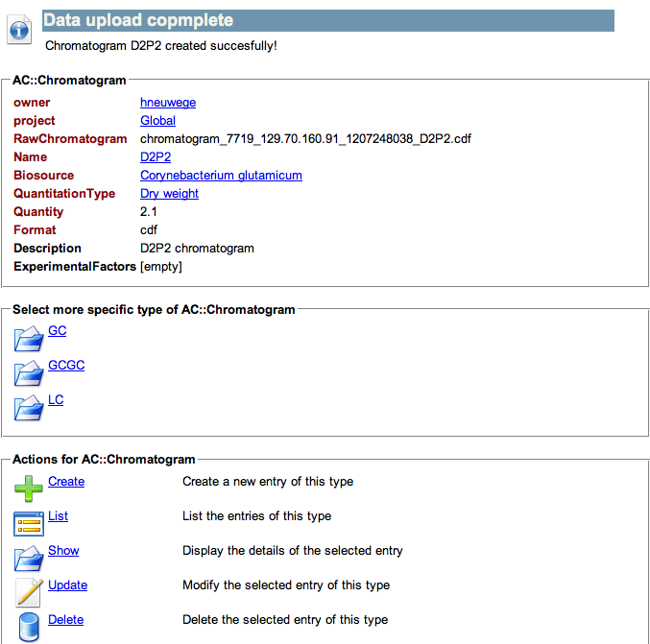650x644 pixels.
Task: Click the Format value cdf
Action: point(149,230)
